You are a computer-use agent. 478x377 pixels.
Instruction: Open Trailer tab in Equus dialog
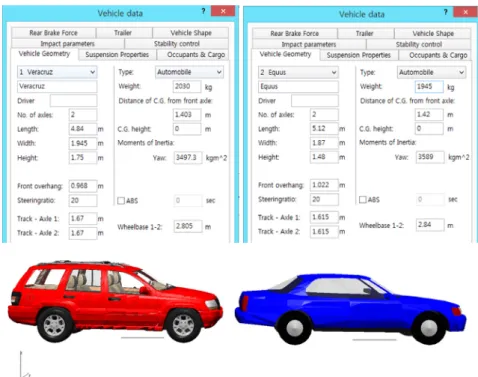click(x=365, y=33)
